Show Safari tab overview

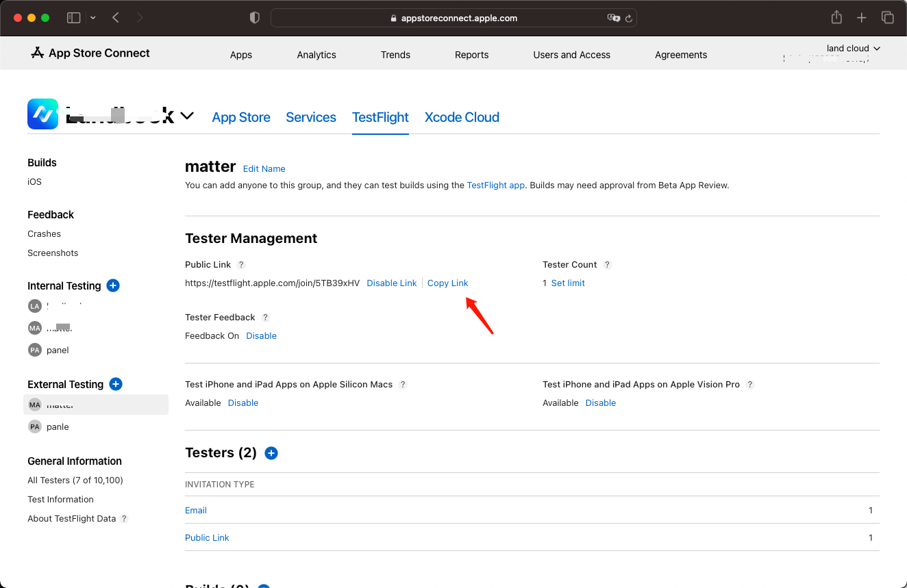(887, 18)
